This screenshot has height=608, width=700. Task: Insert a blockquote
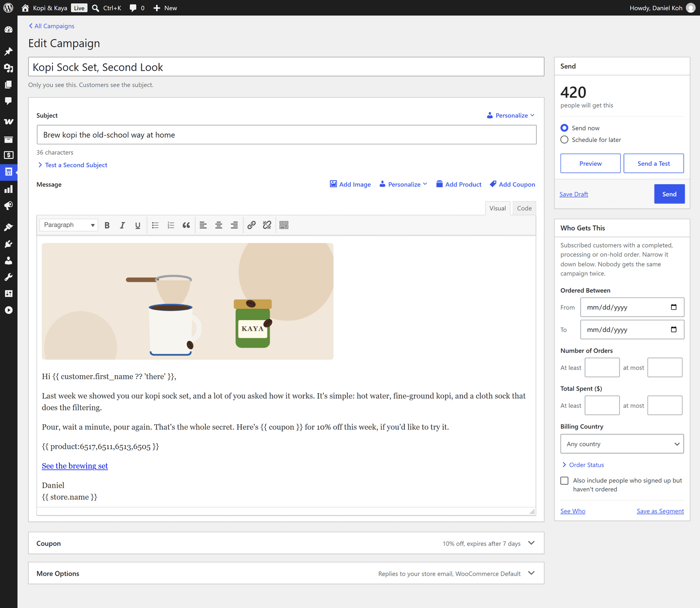[186, 225]
